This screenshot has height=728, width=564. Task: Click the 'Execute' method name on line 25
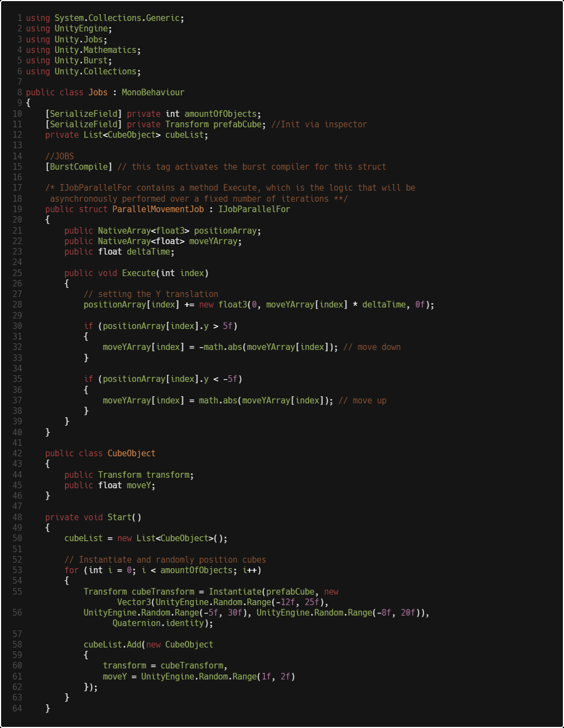(x=139, y=273)
